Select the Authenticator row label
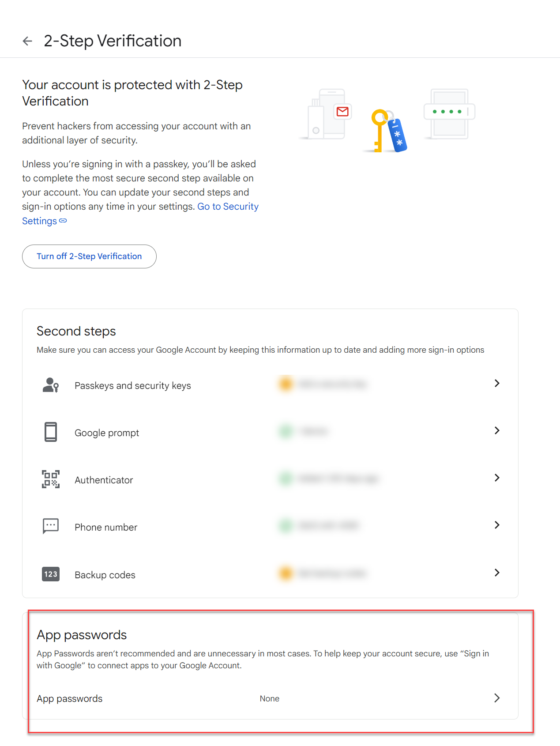This screenshot has width=560, height=746. pos(104,480)
